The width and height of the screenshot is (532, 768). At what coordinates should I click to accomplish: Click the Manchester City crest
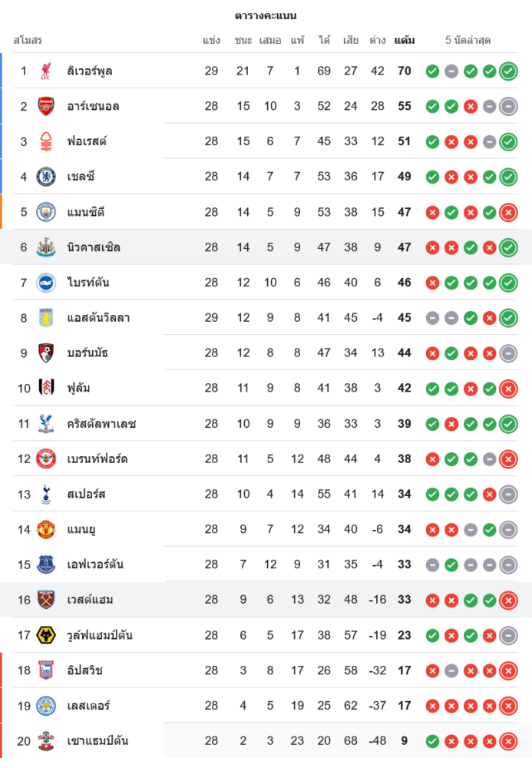(46, 212)
